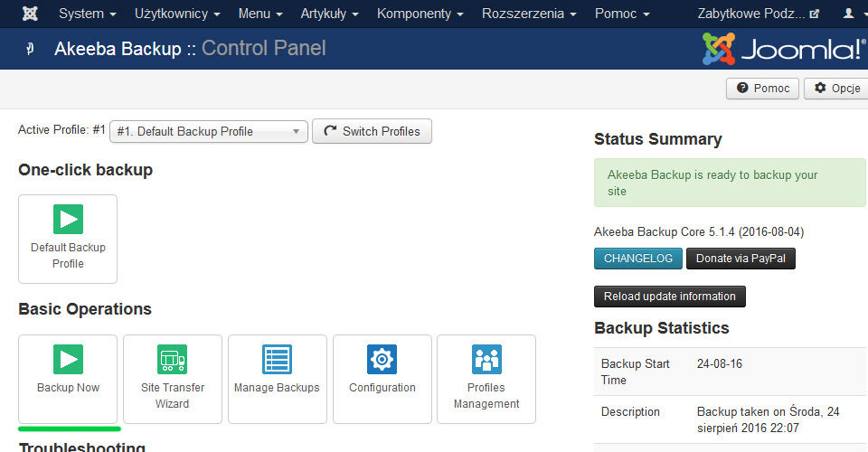Open the Artykuły menu
This screenshot has width=868, height=452.
(x=329, y=14)
